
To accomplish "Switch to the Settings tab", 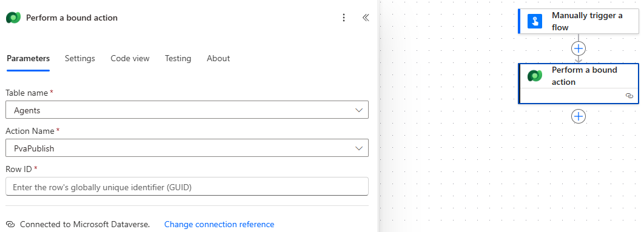I will click(x=79, y=58).
